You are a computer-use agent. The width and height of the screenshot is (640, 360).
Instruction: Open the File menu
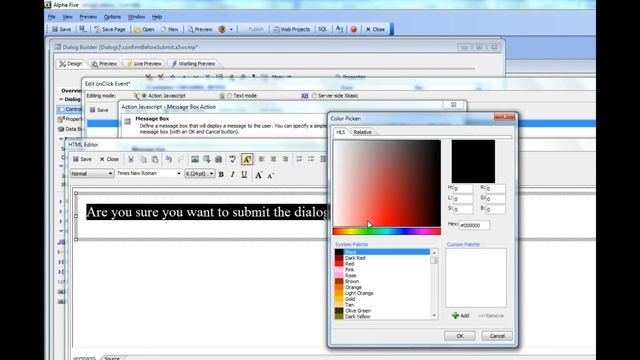pos(51,17)
